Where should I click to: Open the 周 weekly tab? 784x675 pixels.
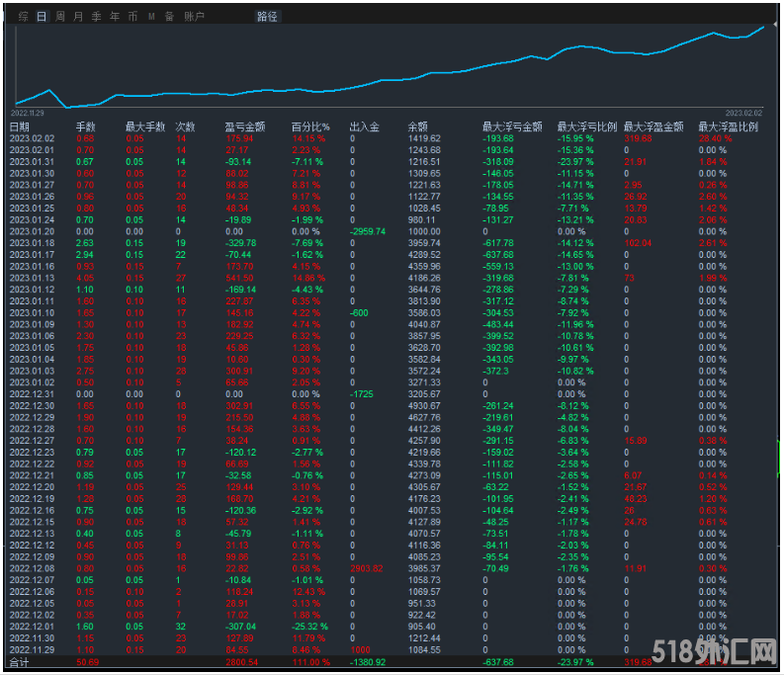click(x=60, y=17)
